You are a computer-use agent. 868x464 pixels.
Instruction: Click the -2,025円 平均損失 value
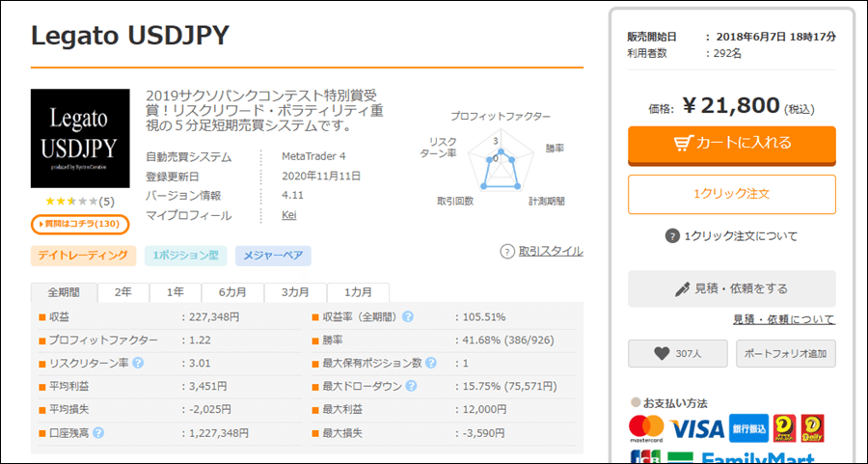tap(210, 410)
